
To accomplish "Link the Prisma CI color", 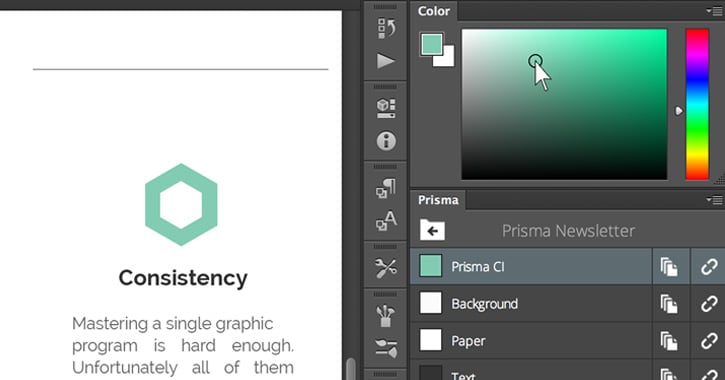I will click(x=709, y=267).
